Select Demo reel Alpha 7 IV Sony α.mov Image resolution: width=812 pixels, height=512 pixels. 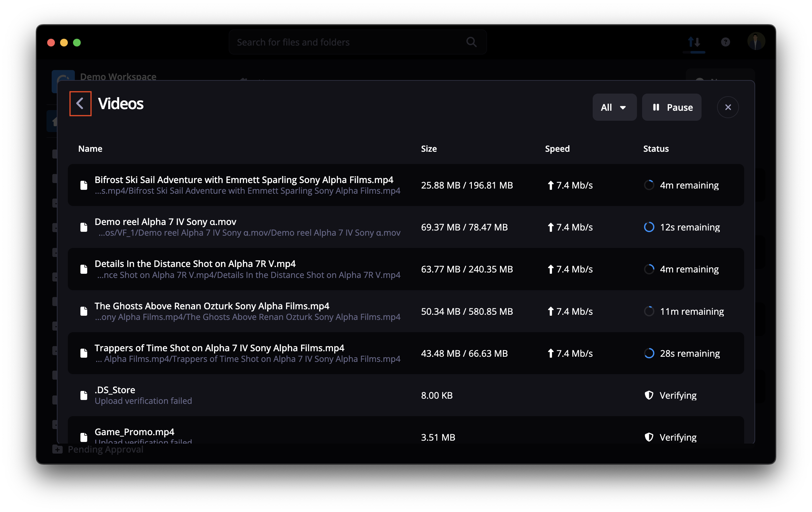point(165,222)
